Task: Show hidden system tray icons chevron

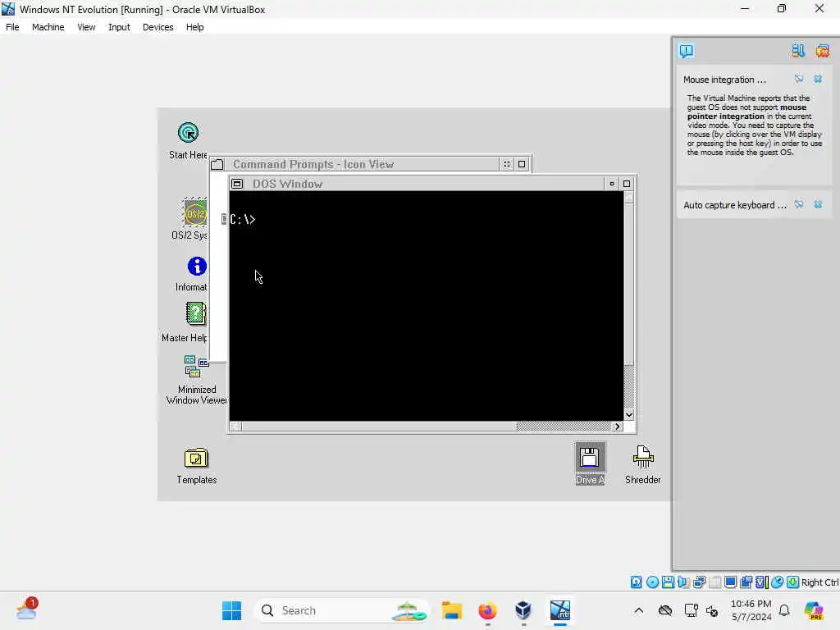Action: click(638, 610)
